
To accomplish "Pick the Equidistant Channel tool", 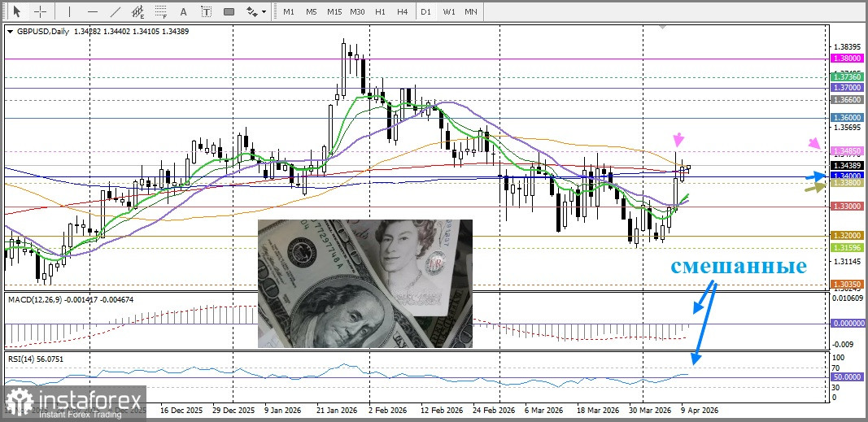I will click(x=138, y=11).
